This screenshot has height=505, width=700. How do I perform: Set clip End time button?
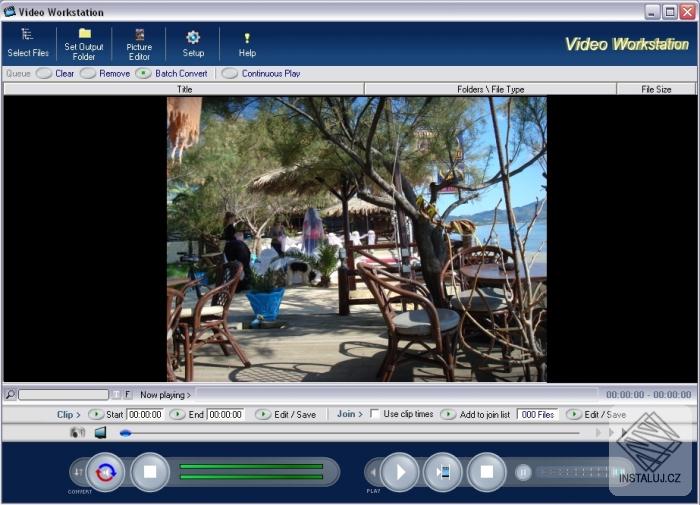pos(177,414)
